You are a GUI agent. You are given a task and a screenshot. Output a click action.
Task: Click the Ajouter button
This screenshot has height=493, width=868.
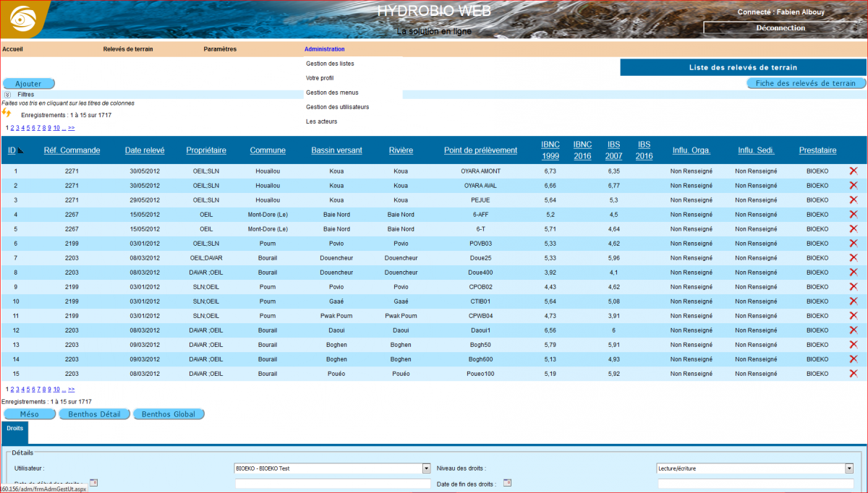29,84
